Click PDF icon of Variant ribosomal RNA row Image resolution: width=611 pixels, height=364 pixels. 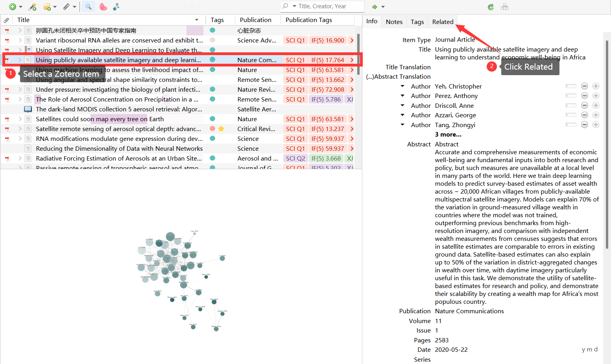point(7,41)
